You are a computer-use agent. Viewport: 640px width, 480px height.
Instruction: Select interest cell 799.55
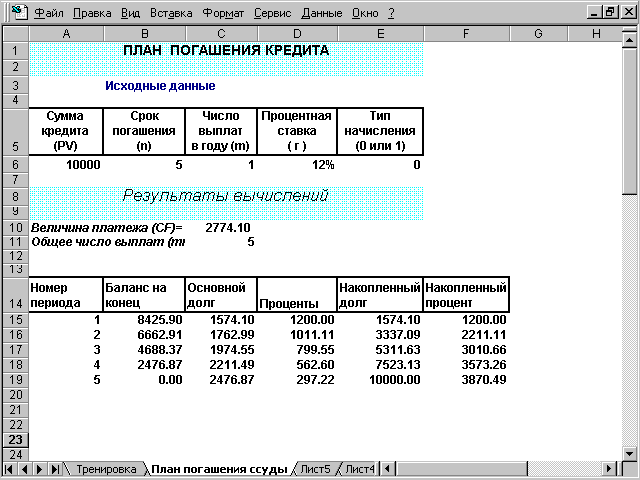(x=298, y=350)
